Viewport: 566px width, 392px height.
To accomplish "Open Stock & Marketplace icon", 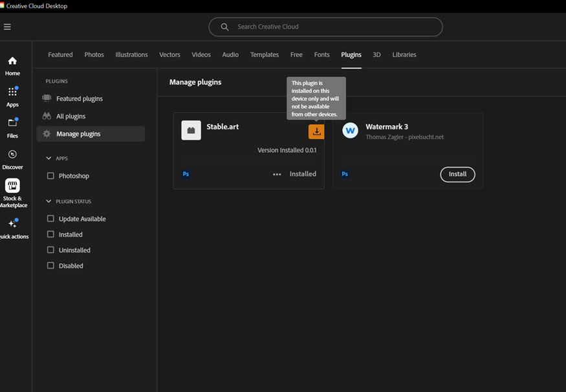I will tap(12, 190).
